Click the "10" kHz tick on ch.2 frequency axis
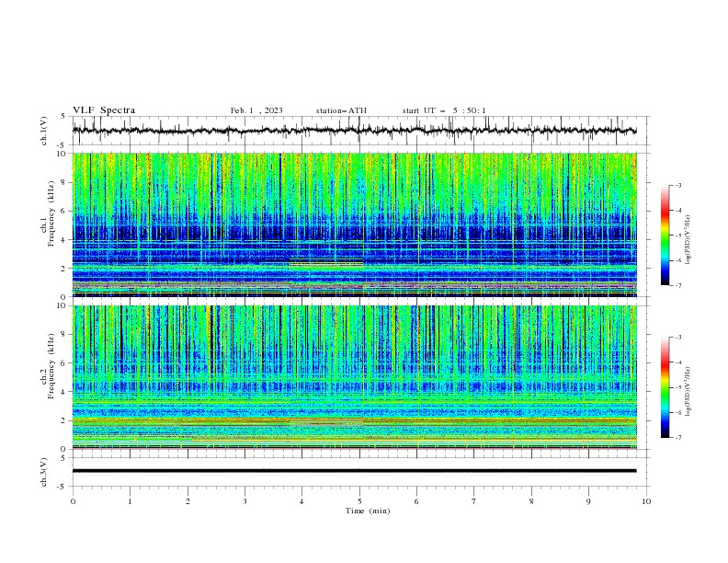Image resolution: width=728 pixels, height=563 pixels. tap(63, 305)
